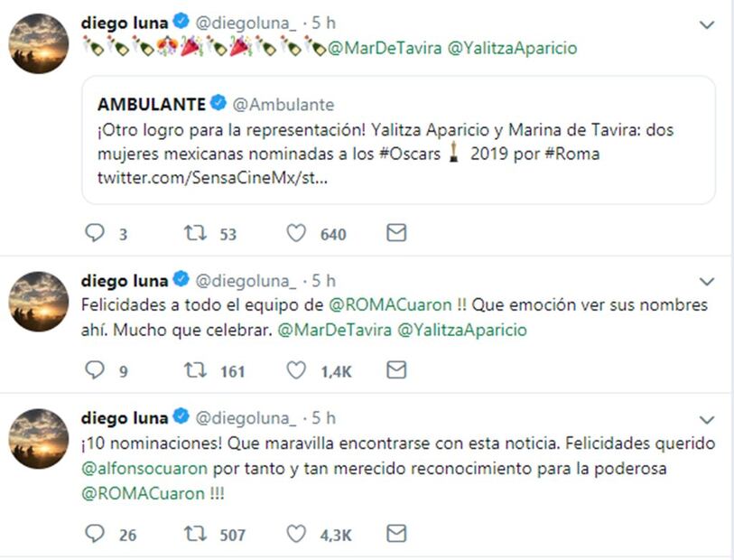Image resolution: width=734 pixels, height=560 pixels.
Task: Open options chevron on the first tweet
Action: pos(707,25)
